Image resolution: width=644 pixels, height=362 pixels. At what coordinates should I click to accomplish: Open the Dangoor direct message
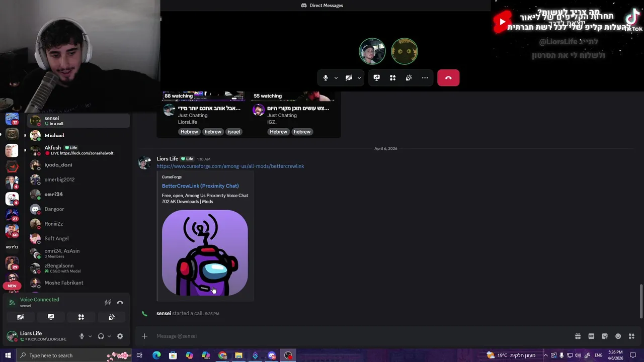[78, 209]
